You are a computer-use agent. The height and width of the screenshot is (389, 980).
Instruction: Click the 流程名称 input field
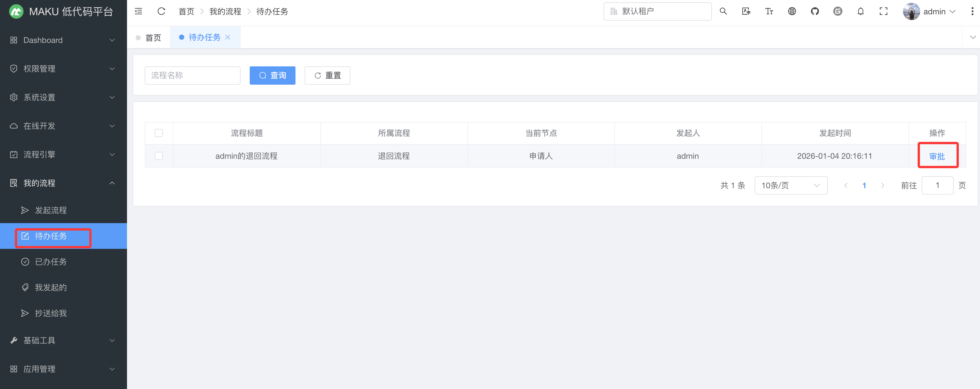click(193, 75)
